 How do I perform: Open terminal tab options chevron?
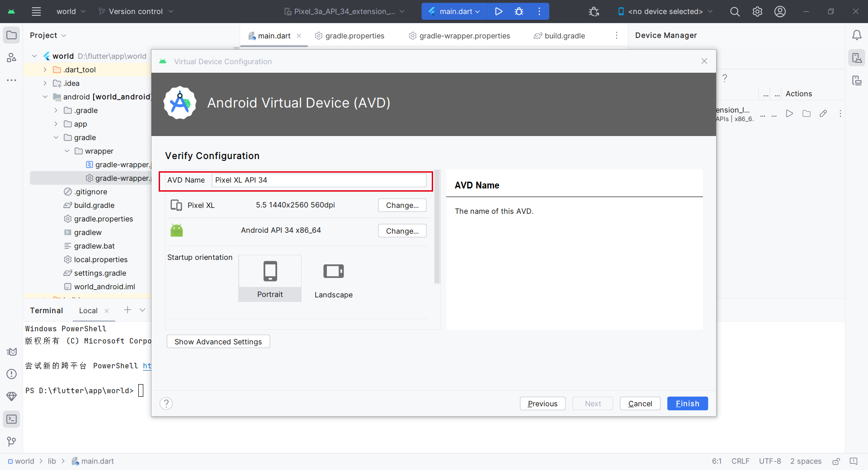142,310
